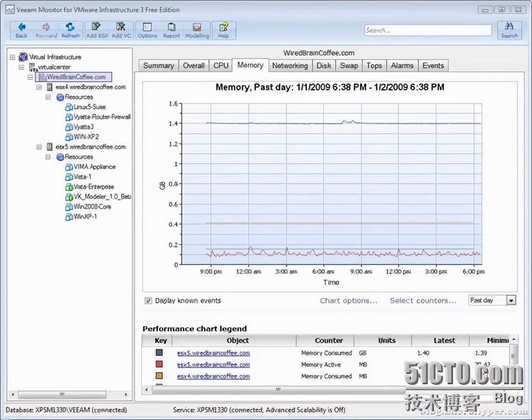Sort legend by the Counter column header
532x420 pixels.
[x=325, y=340]
